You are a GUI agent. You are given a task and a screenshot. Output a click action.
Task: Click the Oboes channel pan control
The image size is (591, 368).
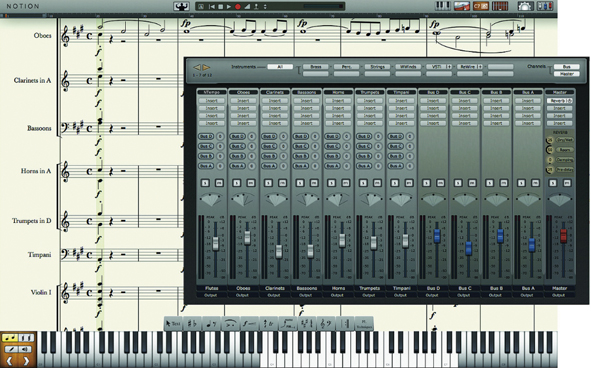[x=243, y=200]
